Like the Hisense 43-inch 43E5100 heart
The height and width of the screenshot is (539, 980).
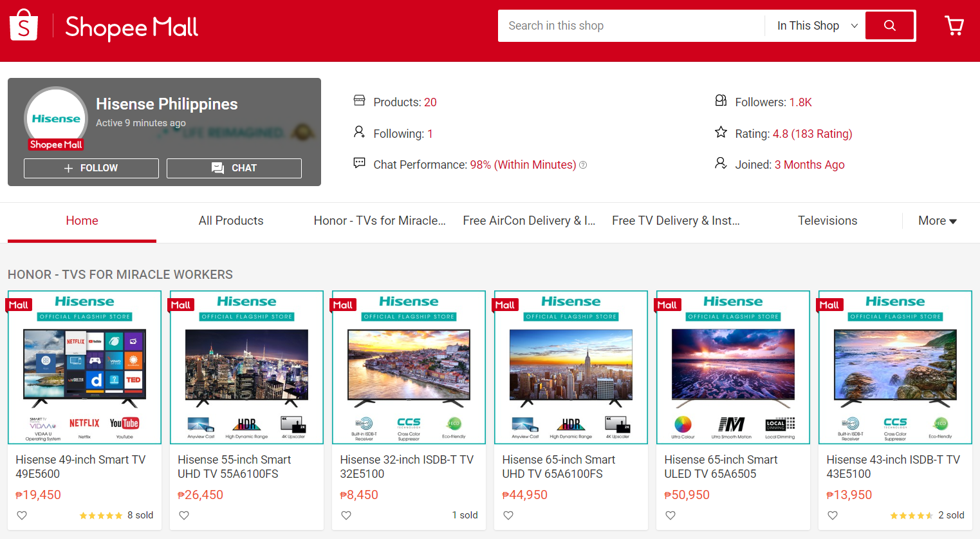[x=833, y=515]
